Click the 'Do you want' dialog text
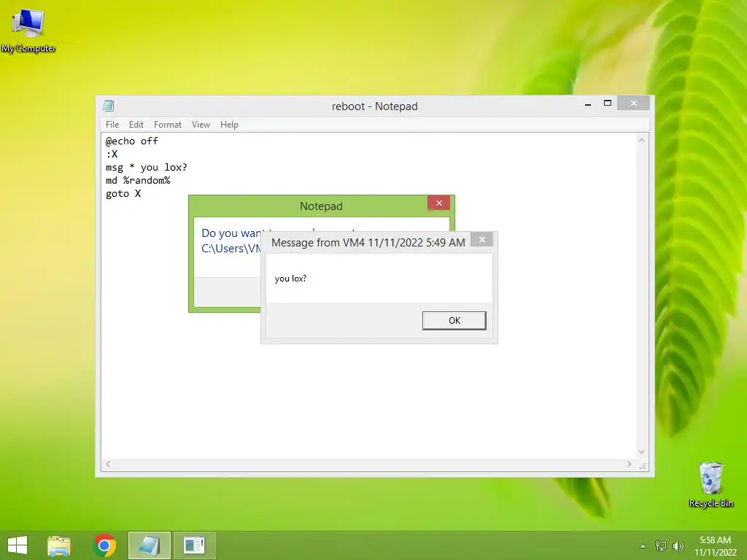Viewport: 747px width, 560px height. pos(232,233)
